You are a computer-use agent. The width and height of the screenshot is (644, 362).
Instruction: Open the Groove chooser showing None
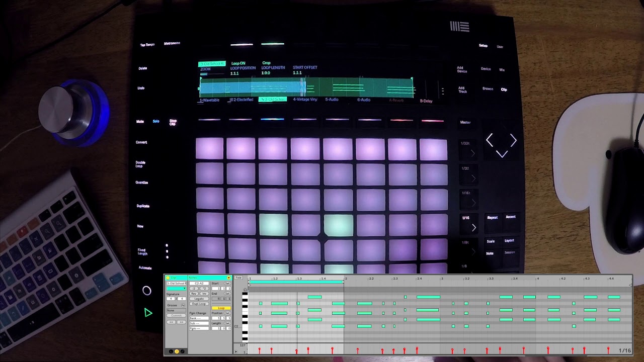tap(176, 310)
